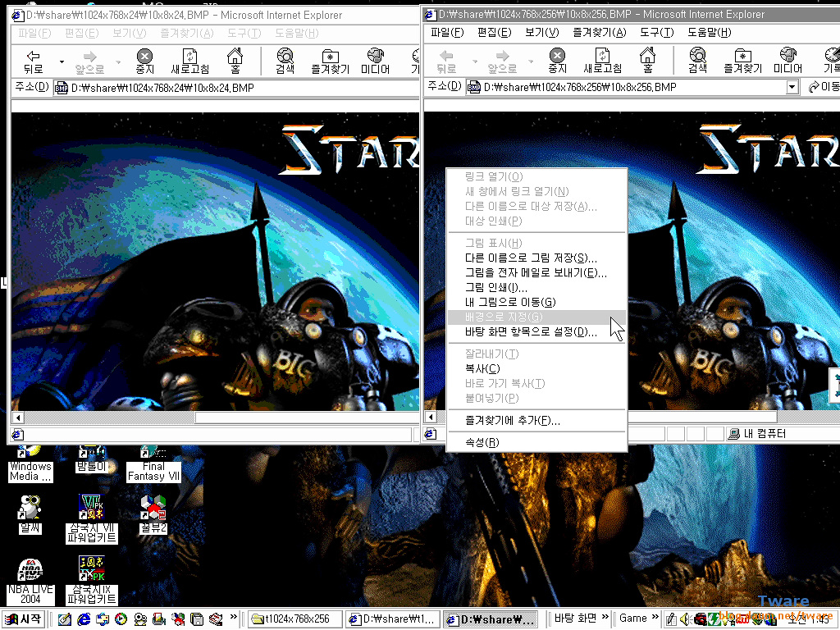Select 삼국지 VII 파워업키트 desktop icon
Screen dimensions: 840x630
click(92, 518)
